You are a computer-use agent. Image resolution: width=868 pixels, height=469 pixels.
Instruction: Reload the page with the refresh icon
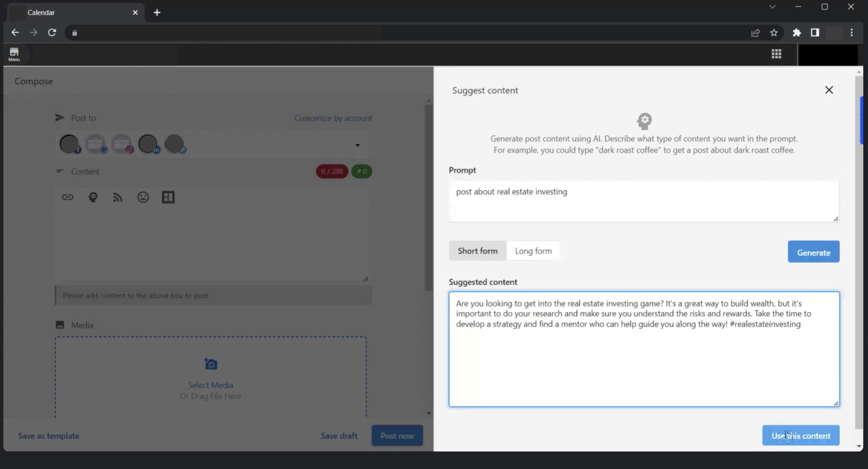52,33
